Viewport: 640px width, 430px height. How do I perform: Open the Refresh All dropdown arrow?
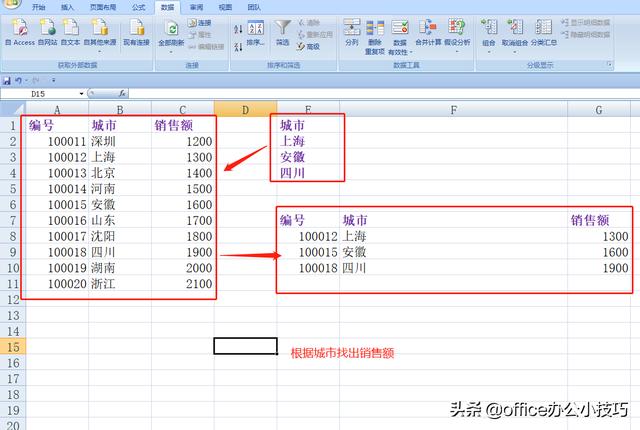(x=171, y=51)
